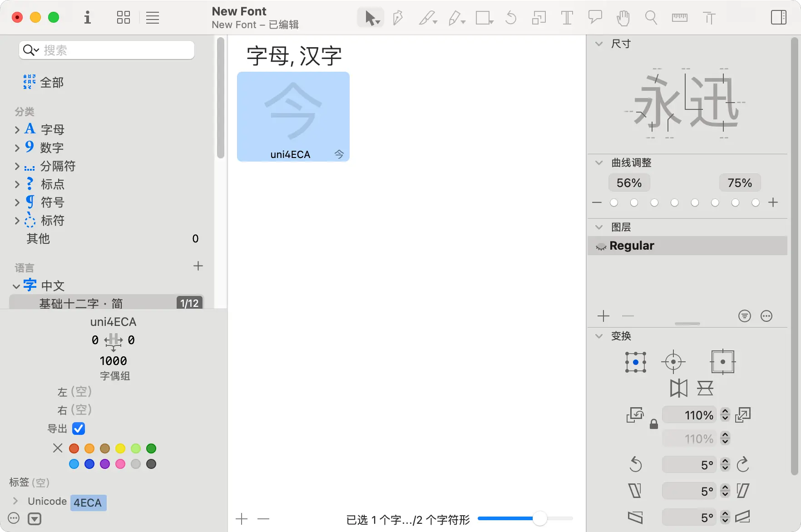Toggle the scale proportion lock
This screenshot has height=532, width=801.
click(653, 424)
